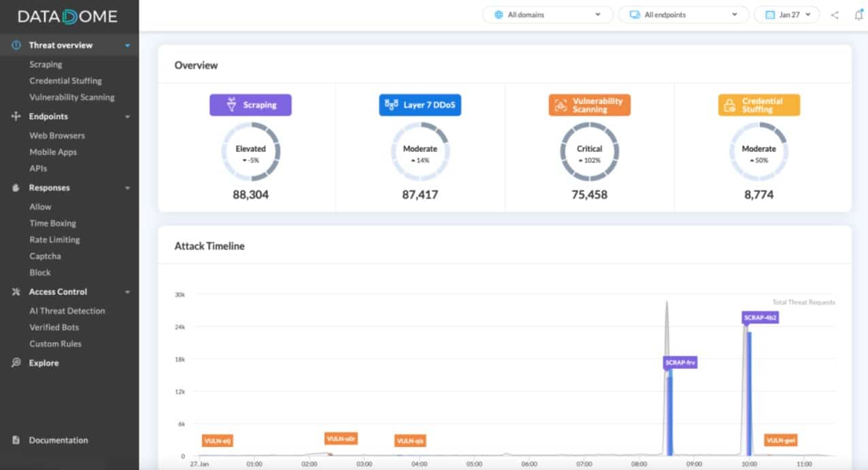Click the Access Control wrench icon
Viewport: 868px width, 470px height.
click(14, 292)
